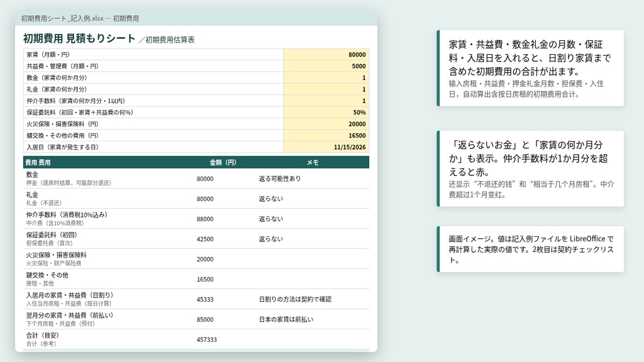The image size is (644, 362).
Task: Click the amount 85000
Action: click(205, 320)
